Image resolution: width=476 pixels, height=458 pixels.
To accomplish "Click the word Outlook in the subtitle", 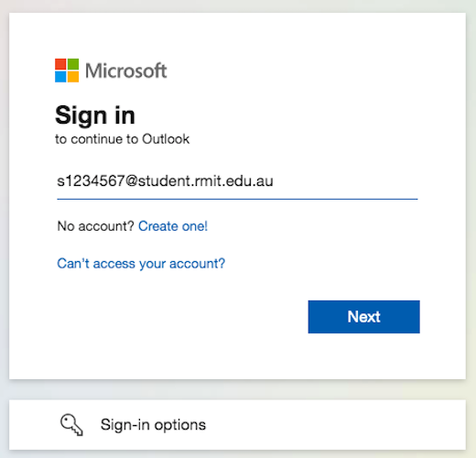I will [x=166, y=139].
